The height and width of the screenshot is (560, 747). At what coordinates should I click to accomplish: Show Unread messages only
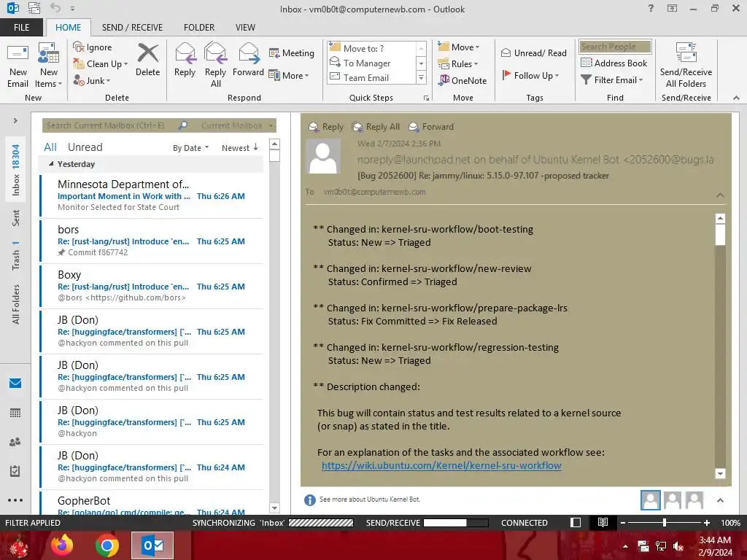point(85,147)
